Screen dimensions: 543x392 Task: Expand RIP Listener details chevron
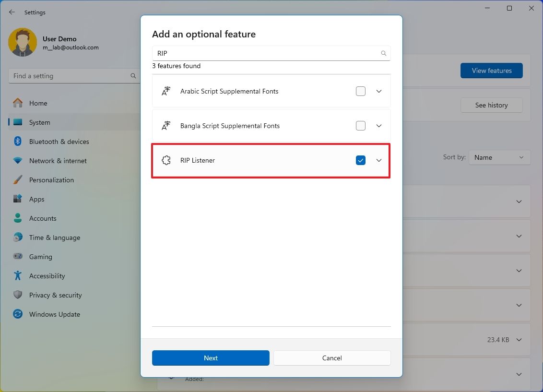pyautogui.click(x=379, y=160)
